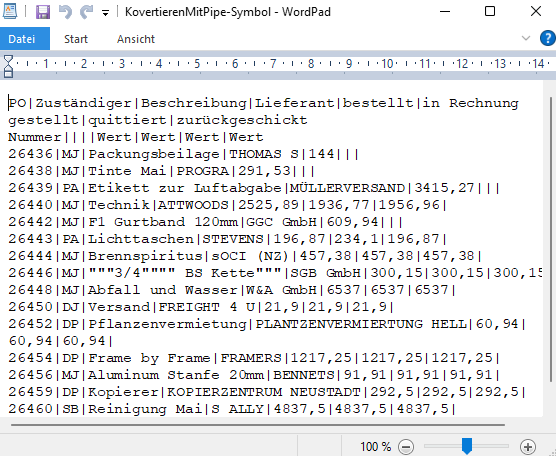The height and width of the screenshot is (456, 556).
Task: Click the word 'Lieferant' in the header line
Action: (x=295, y=103)
